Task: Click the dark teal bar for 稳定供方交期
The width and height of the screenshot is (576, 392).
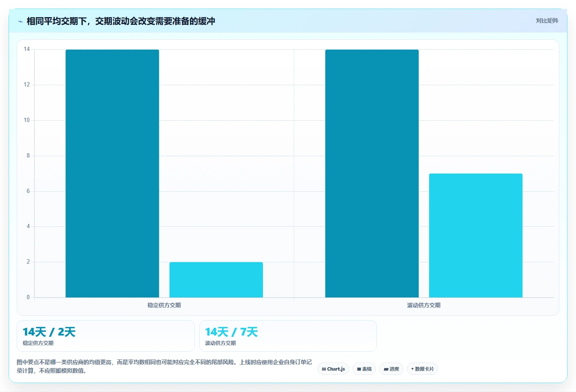Action: click(x=112, y=173)
